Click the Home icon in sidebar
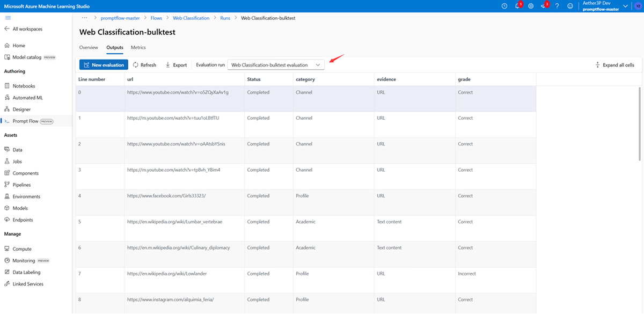 tap(8, 46)
